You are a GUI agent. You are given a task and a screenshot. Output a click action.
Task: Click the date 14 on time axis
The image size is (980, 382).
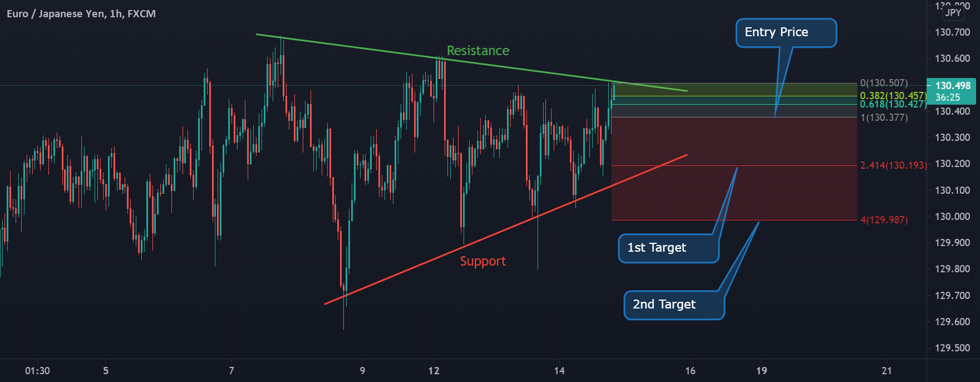coord(559,371)
